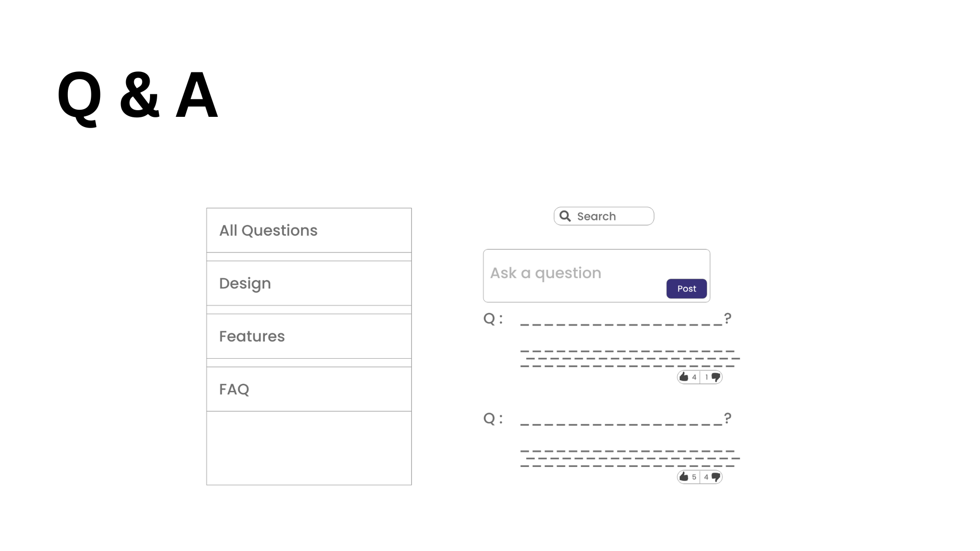
Task: Post the question with the Post button
Action: pyautogui.click(x=687, y=289)
